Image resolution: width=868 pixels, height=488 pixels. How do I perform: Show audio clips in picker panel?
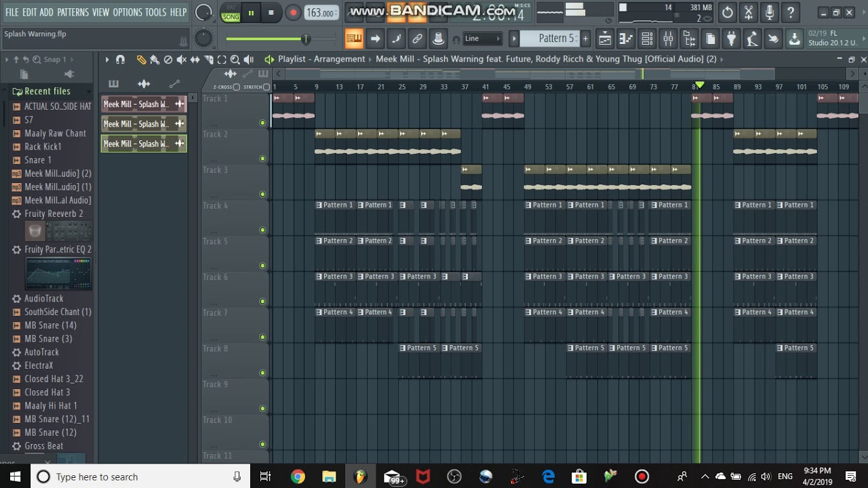coord(144,84)
